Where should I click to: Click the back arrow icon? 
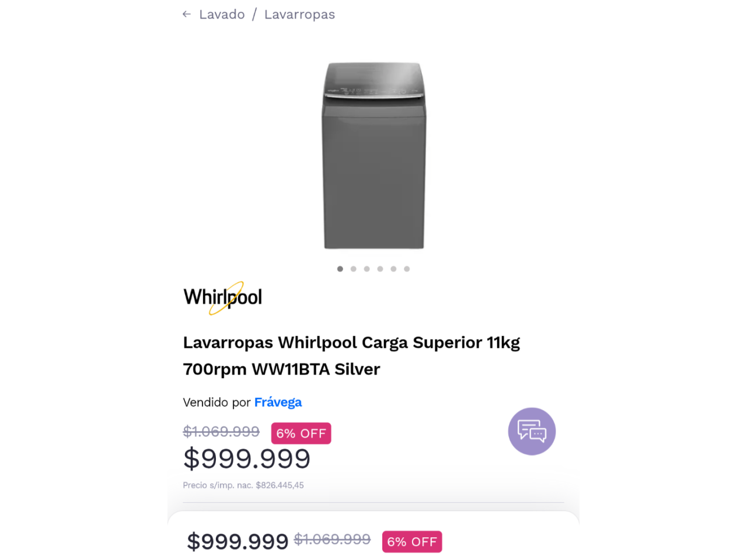click(x=187, y=14)
